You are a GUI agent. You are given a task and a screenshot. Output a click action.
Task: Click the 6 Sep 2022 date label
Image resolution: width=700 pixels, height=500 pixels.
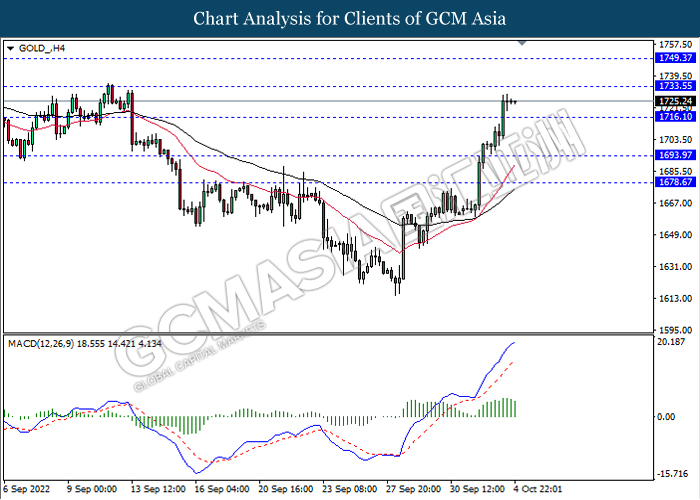[x=27, y=489]
